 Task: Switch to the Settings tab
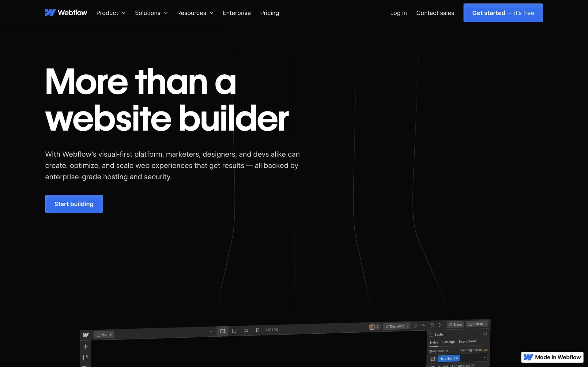tap(448, 342)
